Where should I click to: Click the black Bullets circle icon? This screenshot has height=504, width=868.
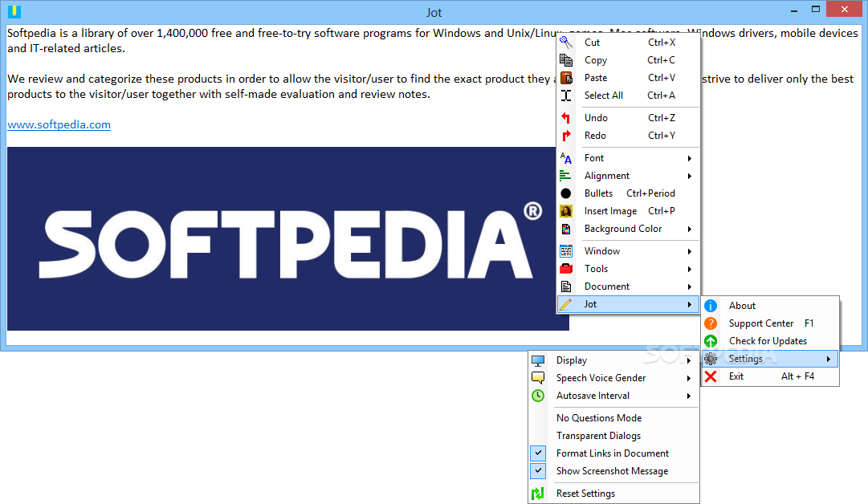pos(566,193)
